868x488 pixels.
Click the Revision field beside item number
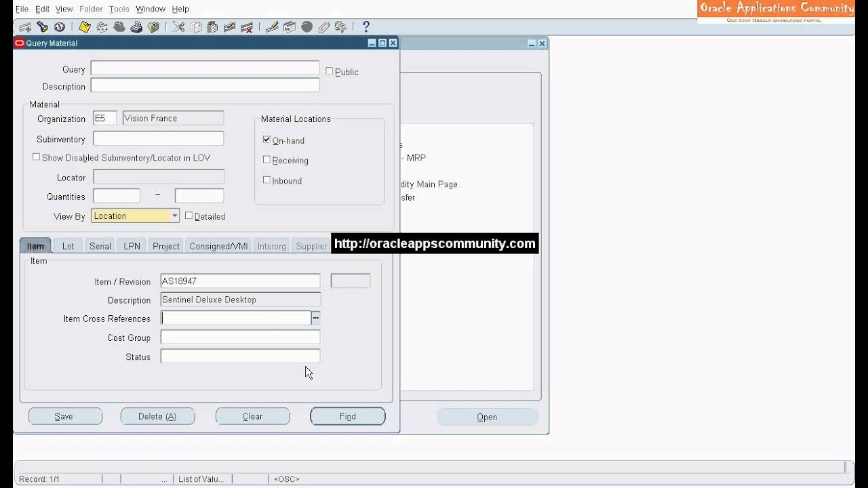coord(350,281)
